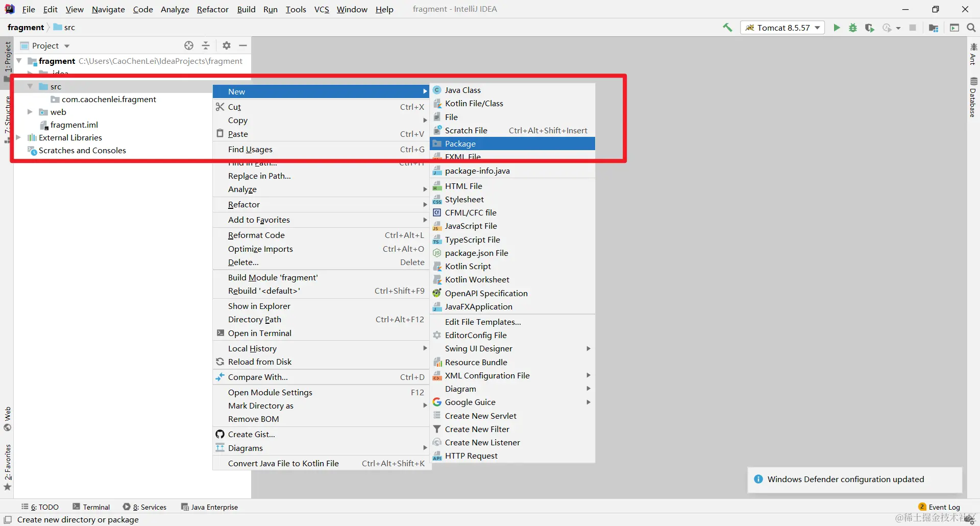Open the Ant tool window
Viewport: 980px width, 526px height.
click(x=973, y=54)
